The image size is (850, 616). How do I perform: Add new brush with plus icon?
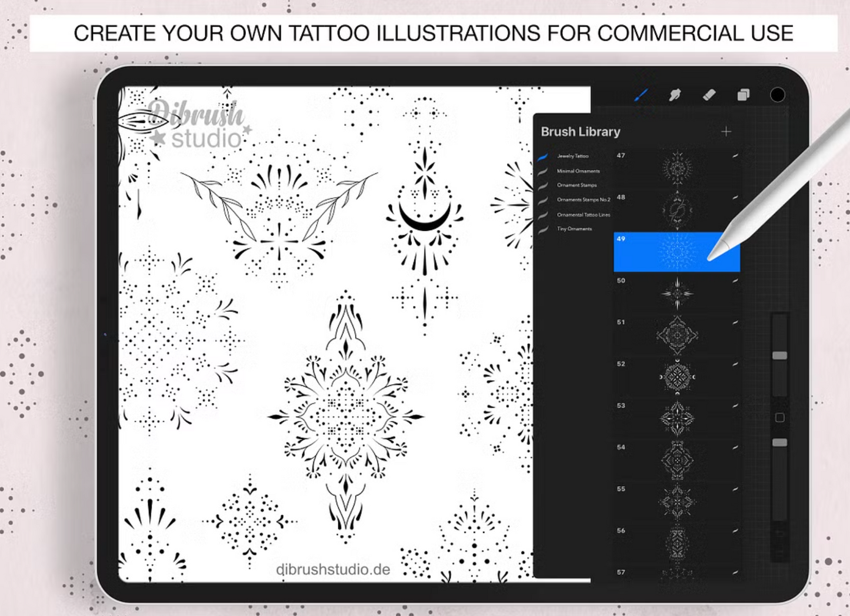[726, 131]
